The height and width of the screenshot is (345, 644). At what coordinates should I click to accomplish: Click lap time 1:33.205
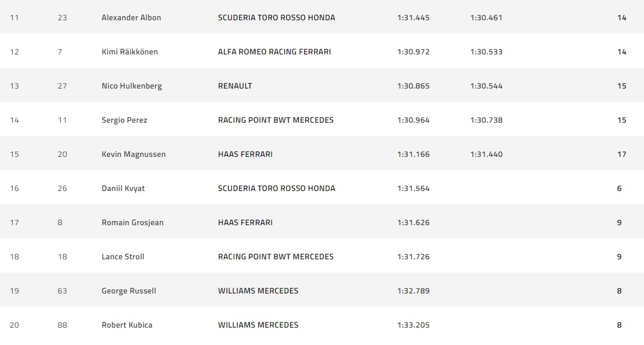(413, 325)
